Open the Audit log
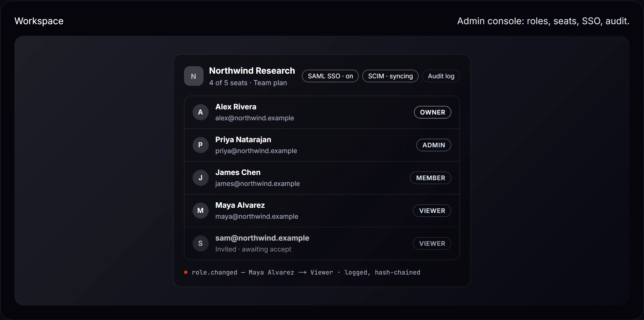 (x=441, y=76)
